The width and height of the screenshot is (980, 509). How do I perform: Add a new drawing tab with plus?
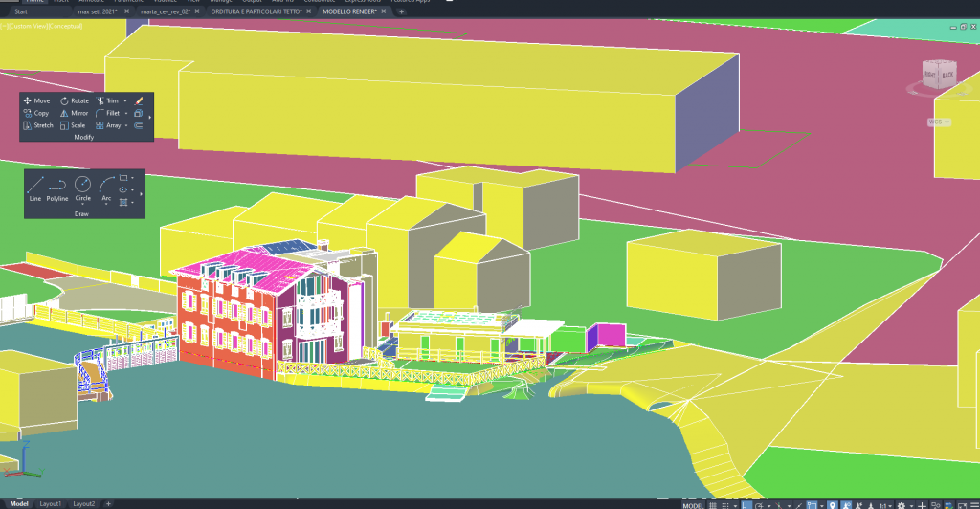(401, 11)
